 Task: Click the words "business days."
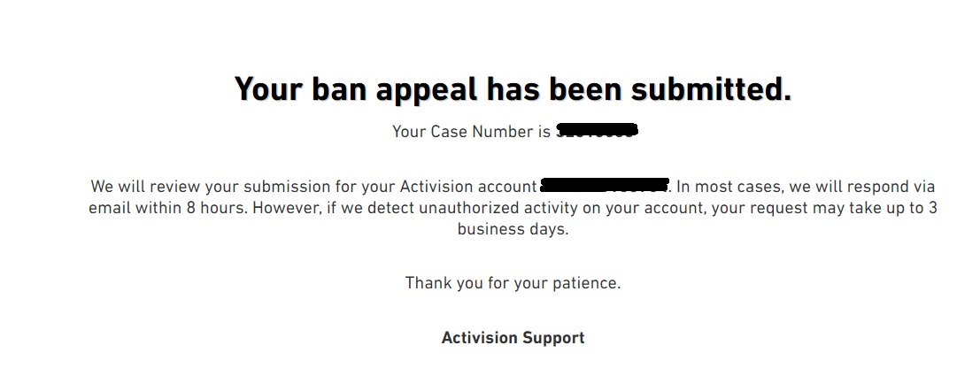click(513, 229)
